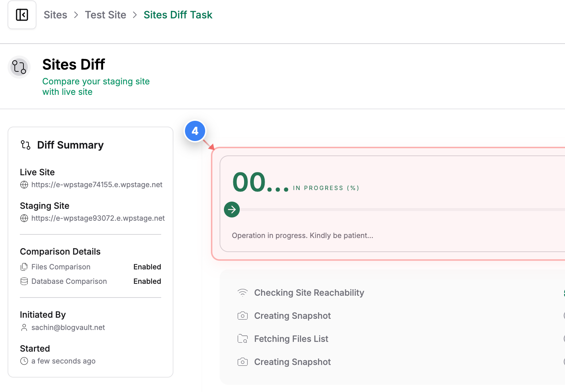Image resolution: width=565 pixels, height=392 pixels.
Task: Click the wifi icon for Checking Site Reachability
Action: tap(243, 292)
